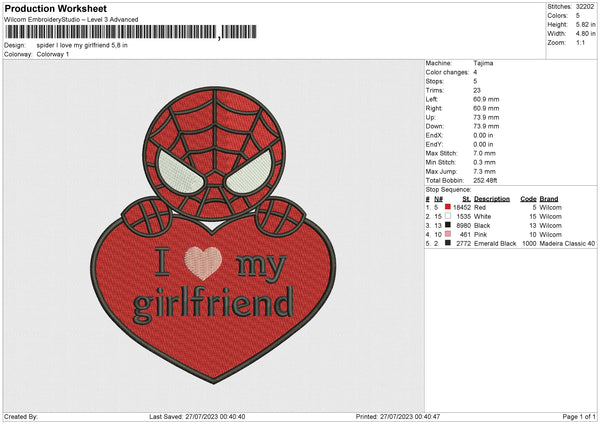Click the 'Production Worksheet' title

[x=56, y=8]
